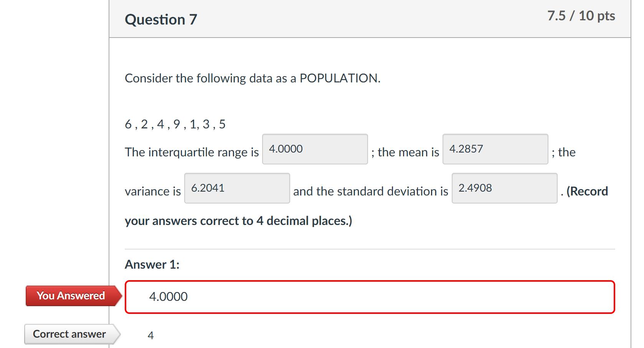The height and width of the screenshot is (348, 644).
Task: Click the bold "(Record" text
Action: point(587,191)
